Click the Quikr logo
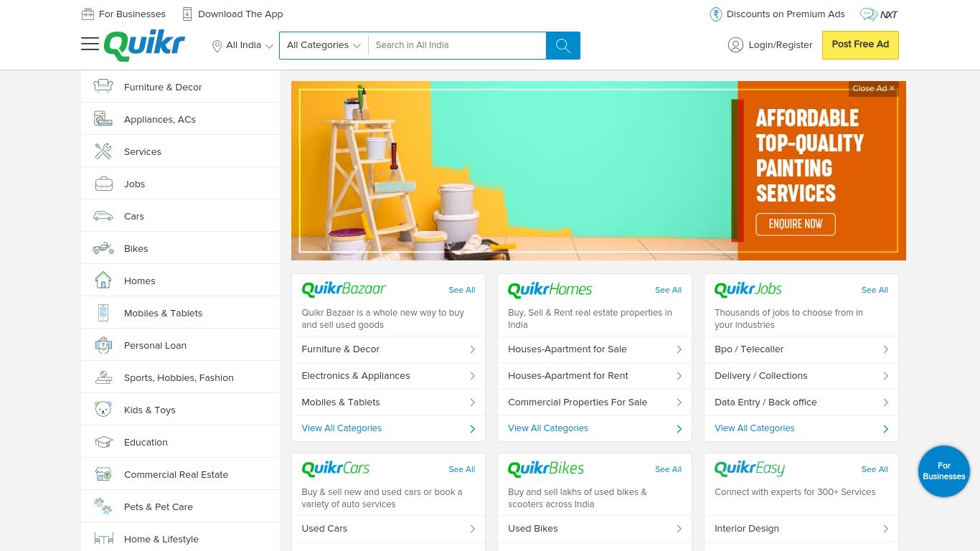The height and width of the screenshot is (551, 980). click(144, 45)
